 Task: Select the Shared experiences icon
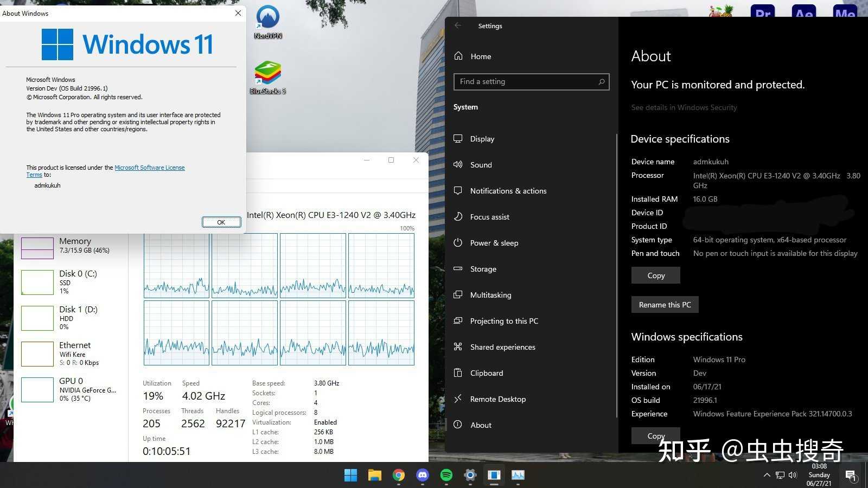tap(458, 347)
